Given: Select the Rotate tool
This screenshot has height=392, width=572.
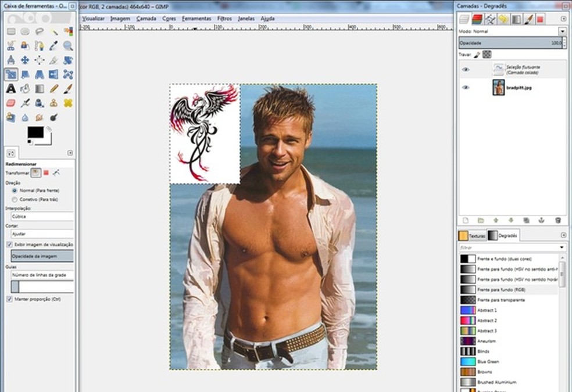Looking at the screenshot, I should click(x=68, y=60).
